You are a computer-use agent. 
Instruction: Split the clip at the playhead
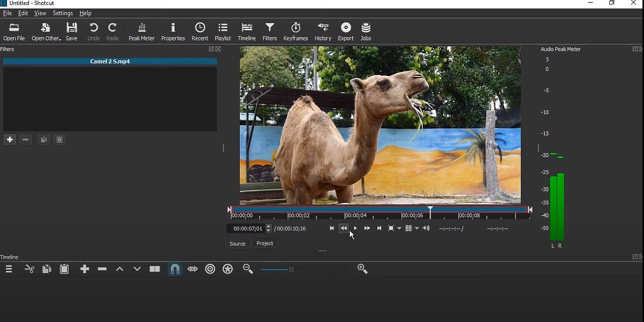pos(154,269)
